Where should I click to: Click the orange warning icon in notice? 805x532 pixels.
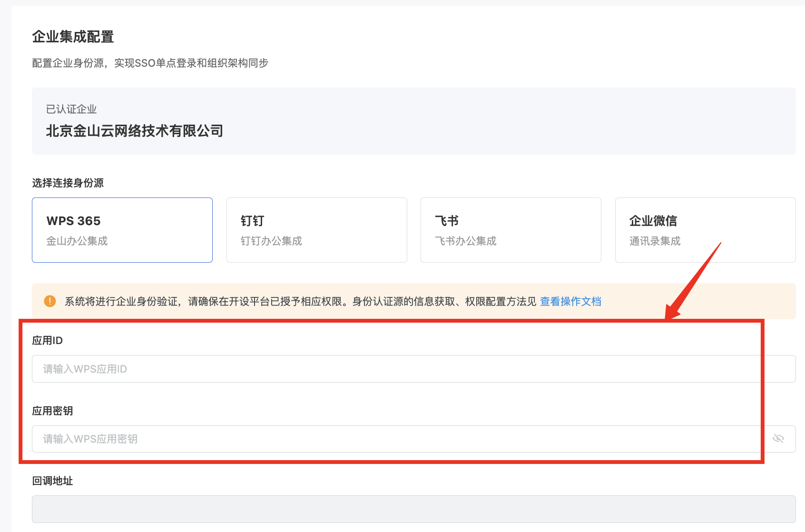50,301
